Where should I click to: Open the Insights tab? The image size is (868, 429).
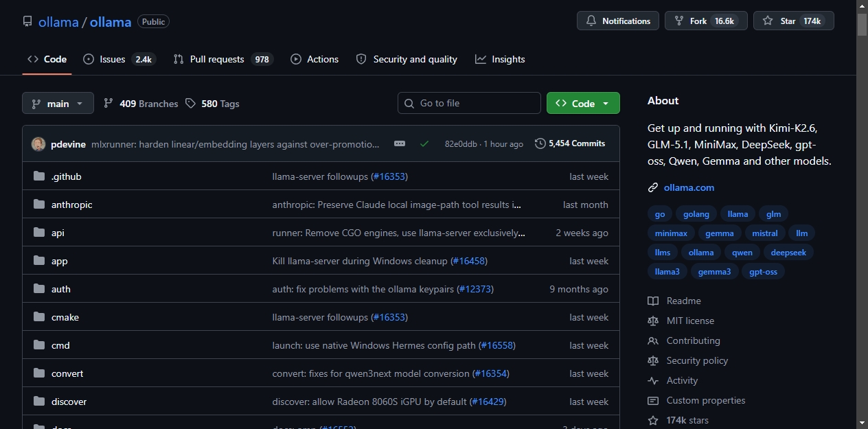click(500, 59)
